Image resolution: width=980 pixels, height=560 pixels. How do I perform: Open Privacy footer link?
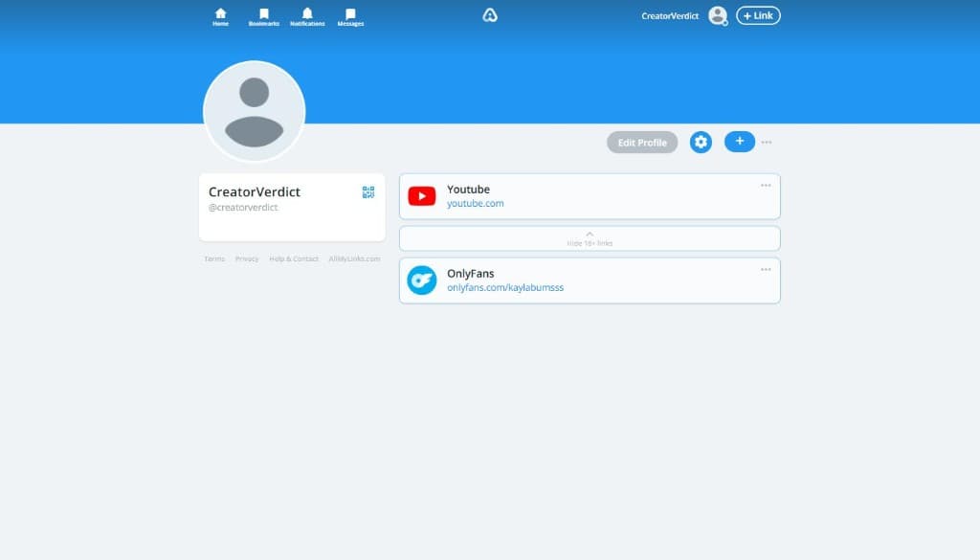247,258
